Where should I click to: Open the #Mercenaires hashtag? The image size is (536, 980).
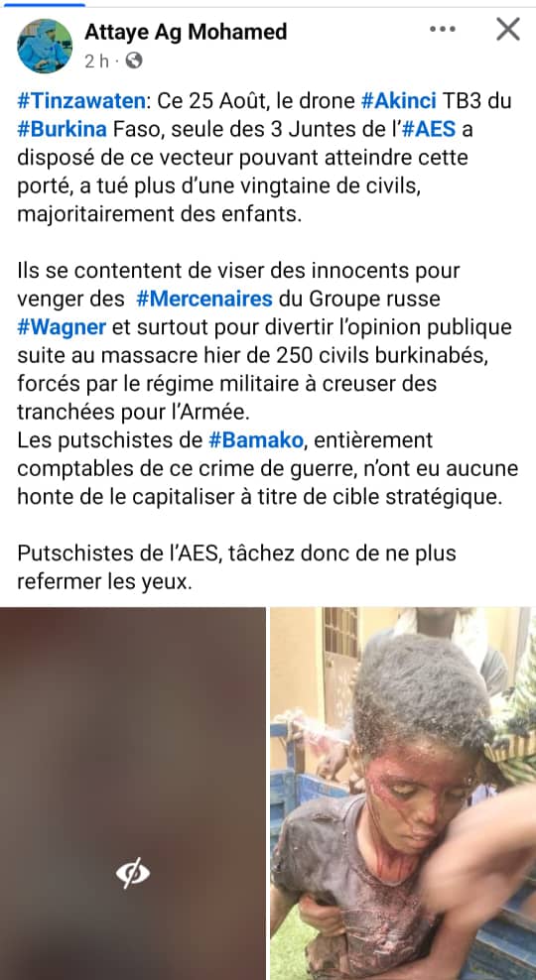pyautogui.click(x=203, y=299)
